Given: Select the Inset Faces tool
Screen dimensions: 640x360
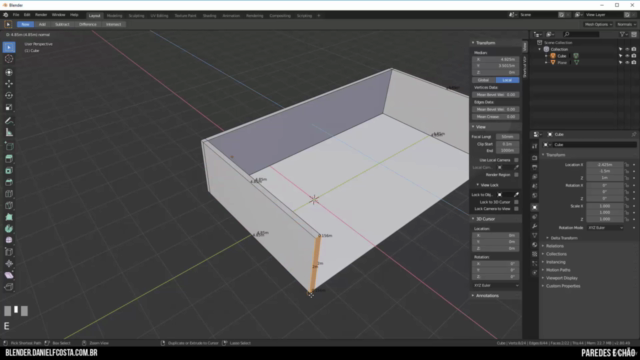Looking at the screenshot, I should pyautogui.click(x=9, y=171).
